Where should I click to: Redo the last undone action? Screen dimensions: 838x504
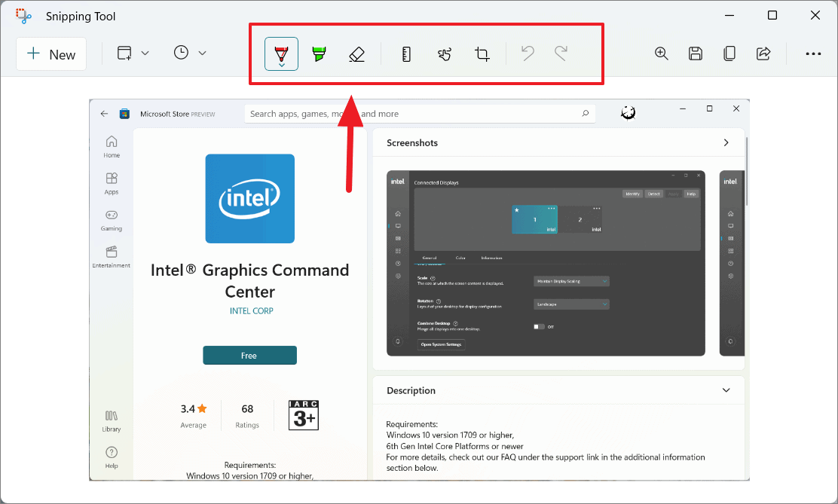[560, 53]
